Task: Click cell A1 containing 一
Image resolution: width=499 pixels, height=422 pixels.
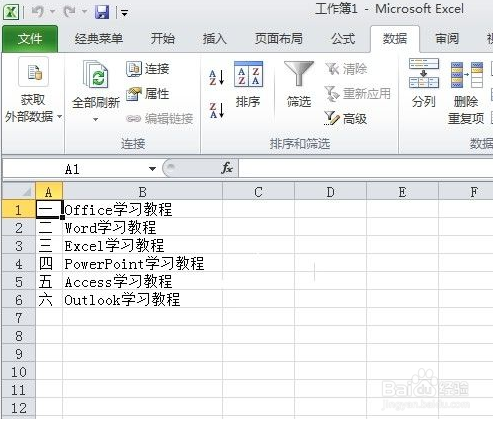Action: 49,210
